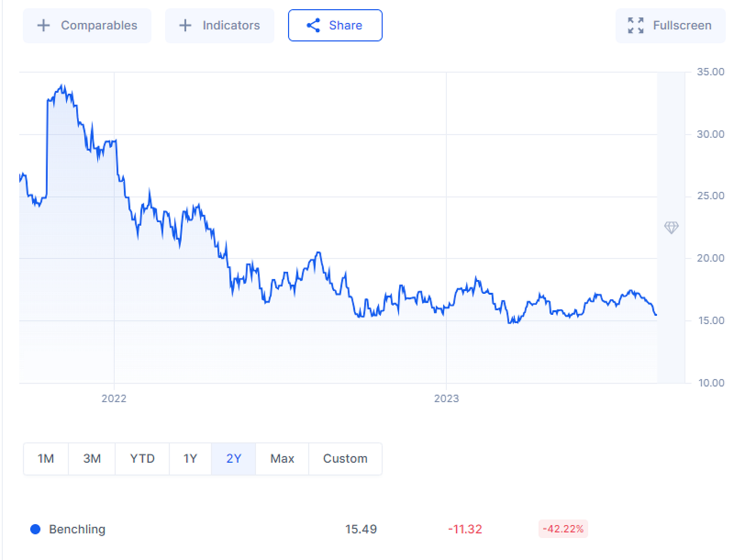Click the 25.00 y-axis label
Screen dimensions: 745x560
[711, 196]
